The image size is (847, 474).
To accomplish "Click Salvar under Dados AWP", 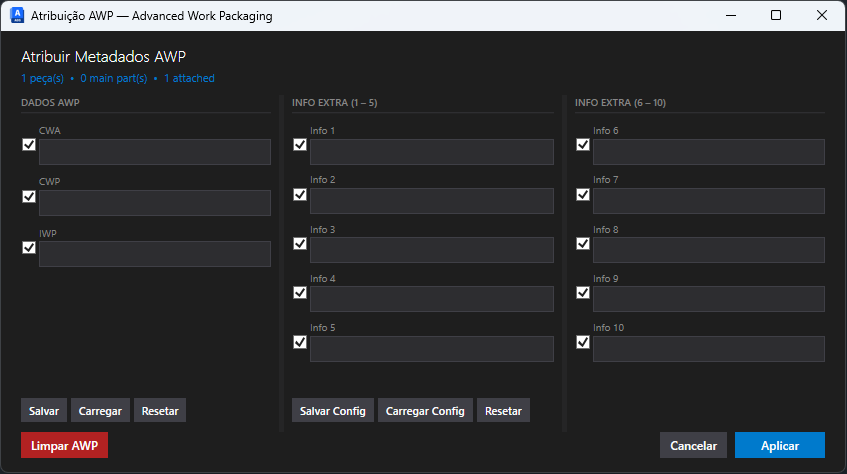I will (44, 411).
